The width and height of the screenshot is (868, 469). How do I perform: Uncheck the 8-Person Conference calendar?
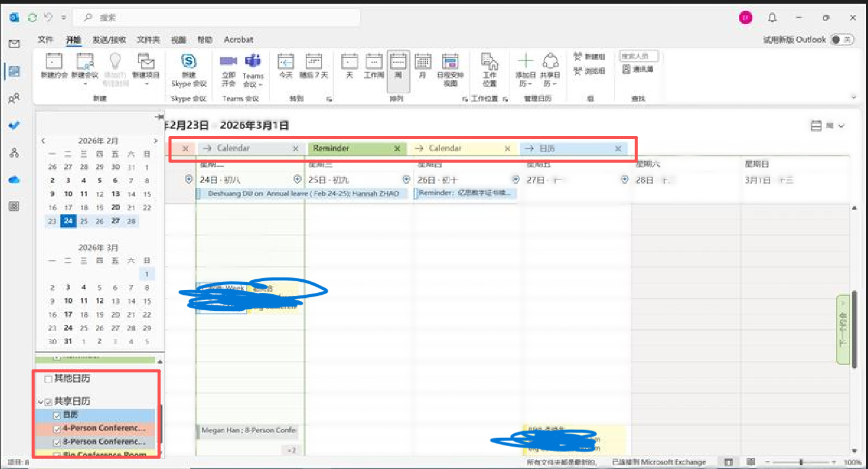57,442
